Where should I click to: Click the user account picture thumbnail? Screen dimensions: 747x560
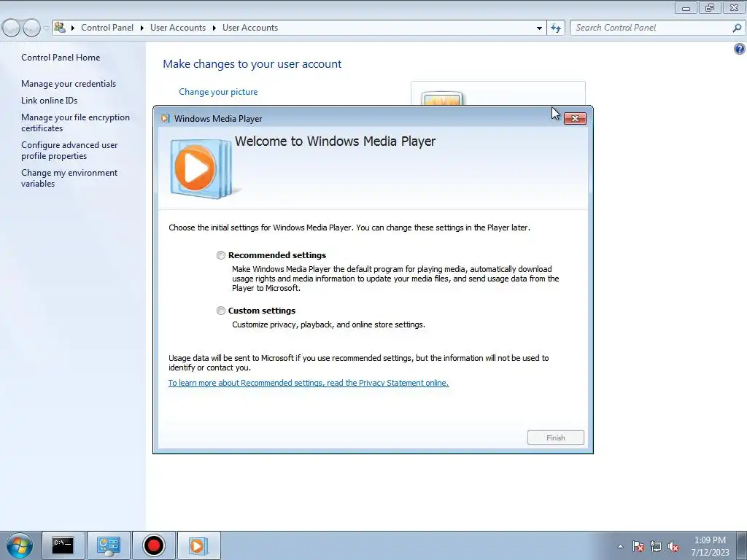pos(442,98)
